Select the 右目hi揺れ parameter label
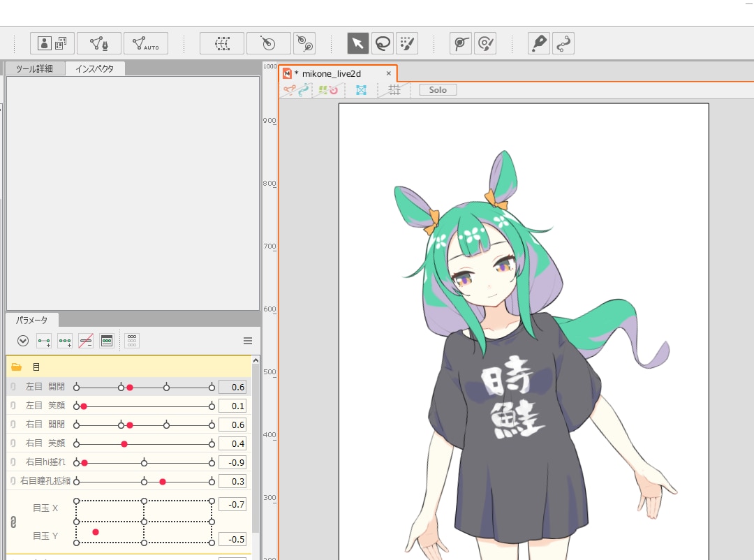Viewport: 754px width, 560px height. click(x=45, y=462)
